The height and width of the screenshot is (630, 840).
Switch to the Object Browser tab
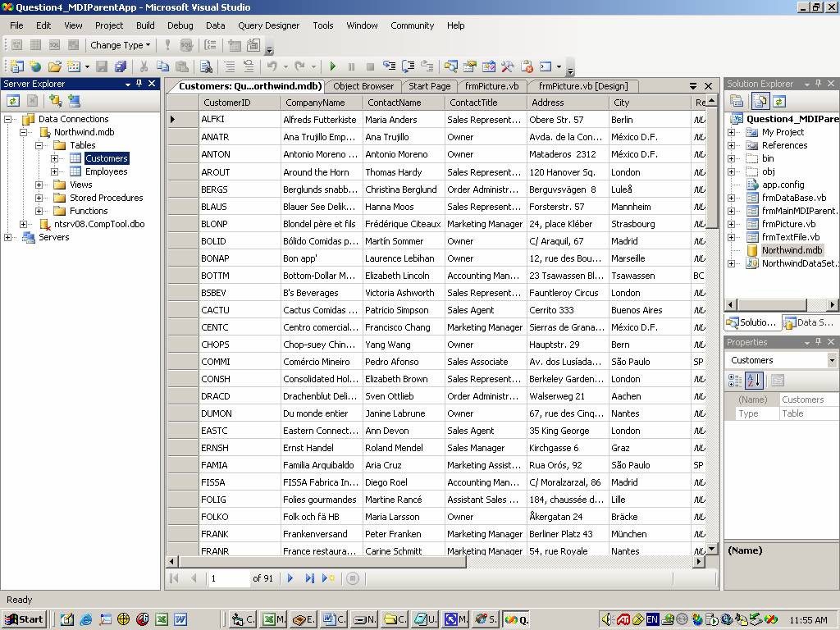(363, 86)
